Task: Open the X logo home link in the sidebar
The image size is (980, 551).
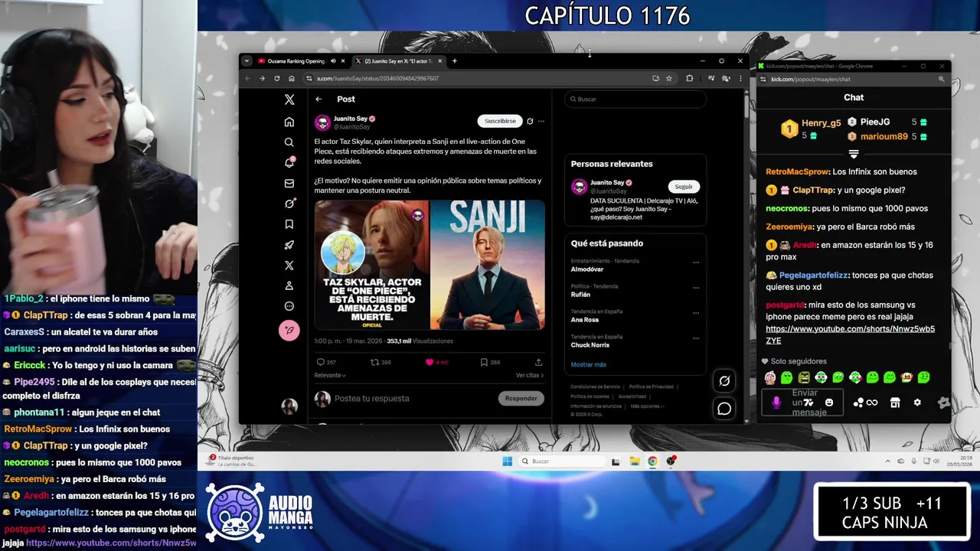Action: (289, 99)
